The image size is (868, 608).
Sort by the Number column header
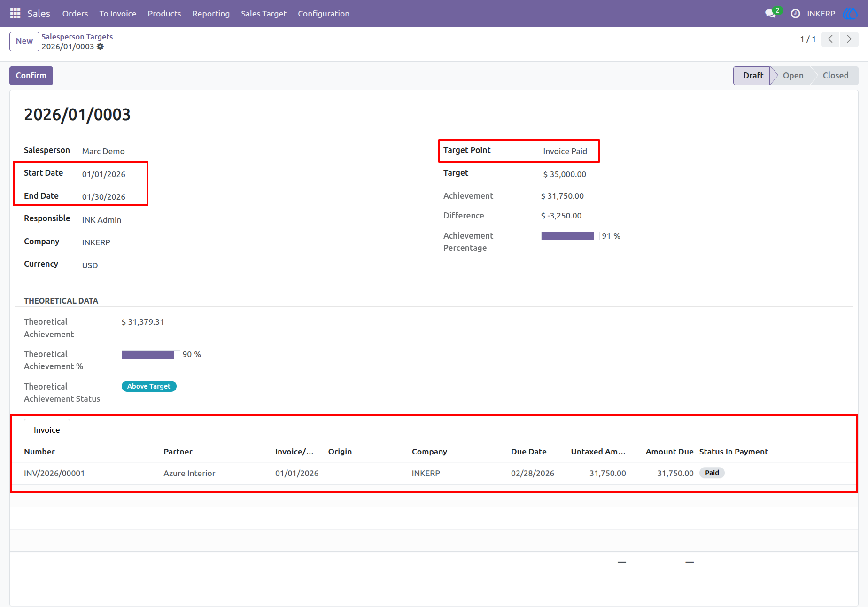pos(39,452)
